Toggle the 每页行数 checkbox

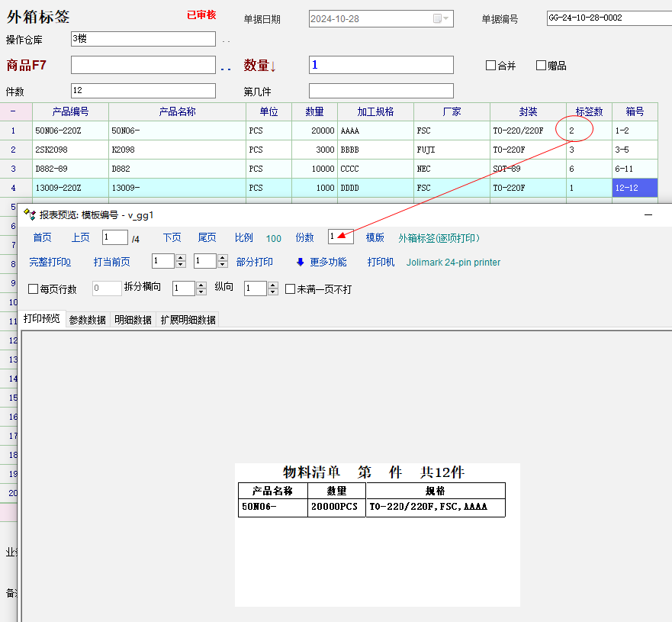[33, 289]
